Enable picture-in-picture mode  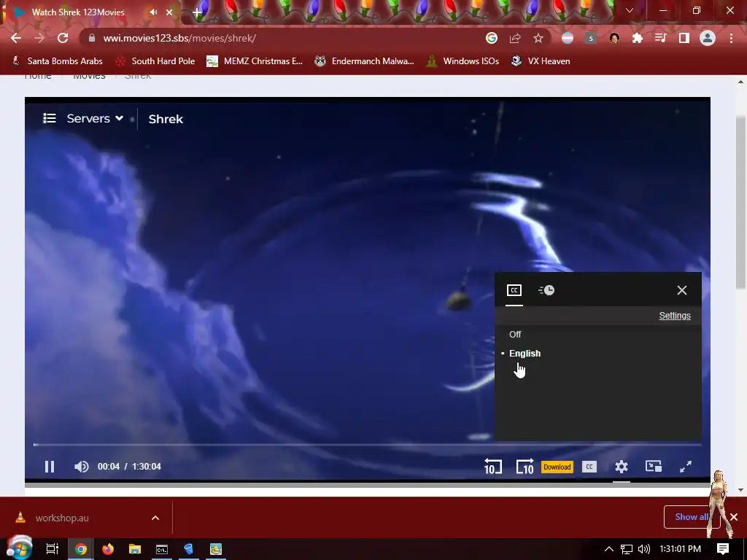(653, 467)
